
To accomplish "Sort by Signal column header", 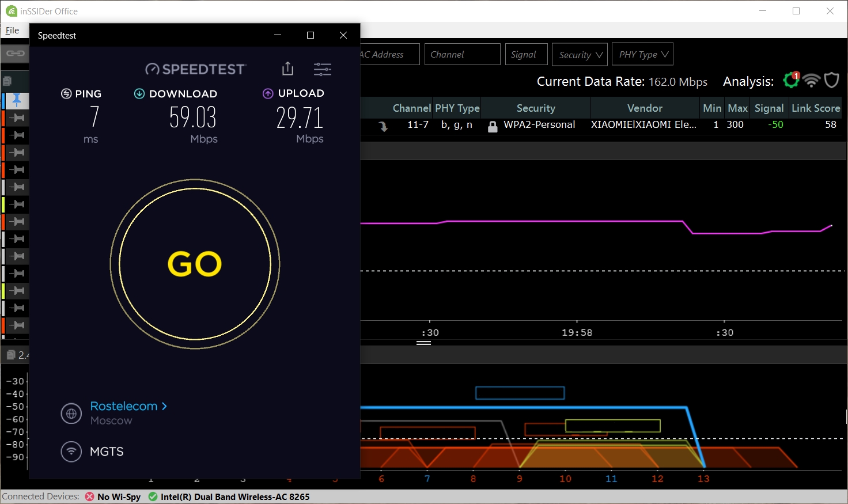I will [769, 108].
